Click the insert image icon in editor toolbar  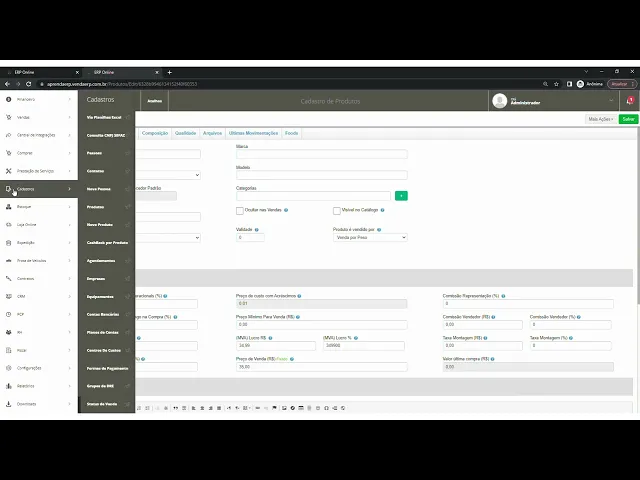tap(284, 408)
